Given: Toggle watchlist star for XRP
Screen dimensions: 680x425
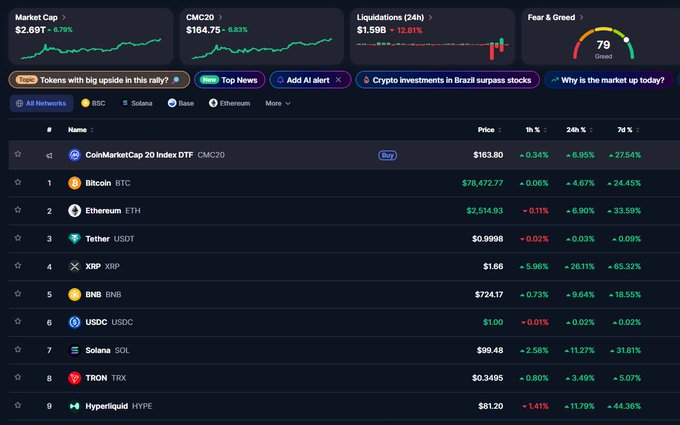Looking at the screenshot, I should point(18,265).
